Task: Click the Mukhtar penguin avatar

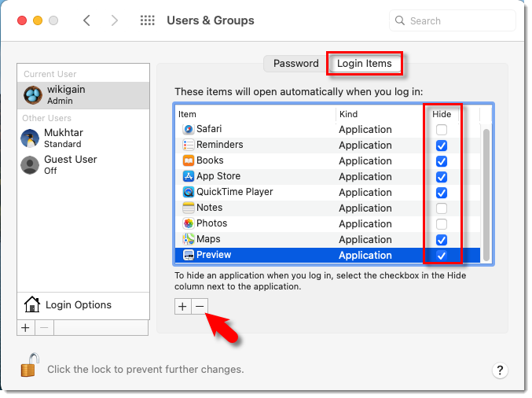Action: pyautogui.click(x=30, y=138)
